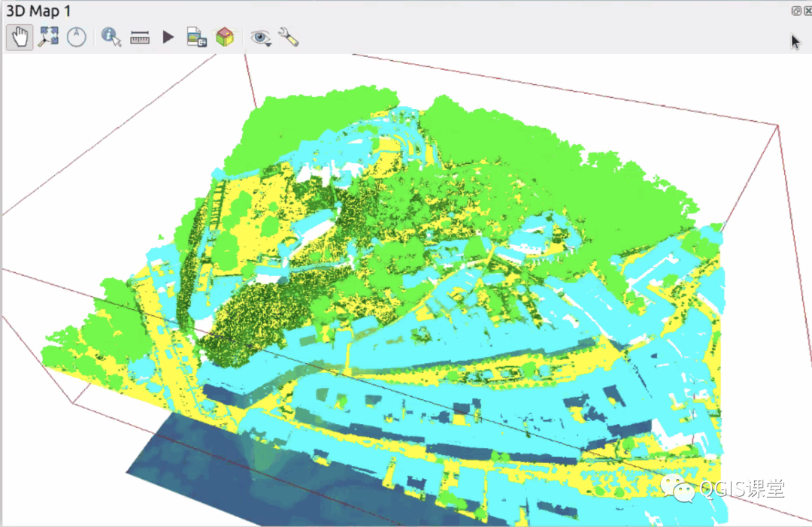Click the WeChat logo in the watermark
Image resolution: width=812 pixels, height=527 pixels.
pyautogui.click(x=678, y=489)
